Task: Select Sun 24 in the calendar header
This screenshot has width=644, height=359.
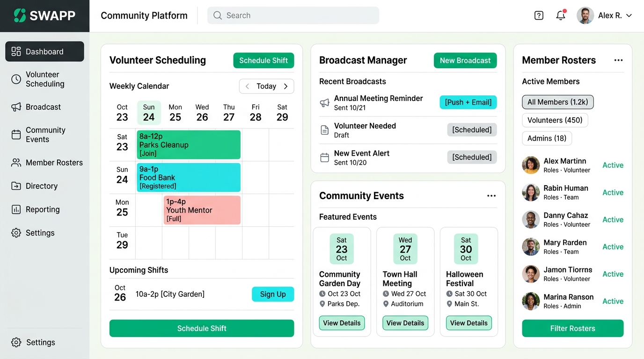Action: [x=149, y=113]
